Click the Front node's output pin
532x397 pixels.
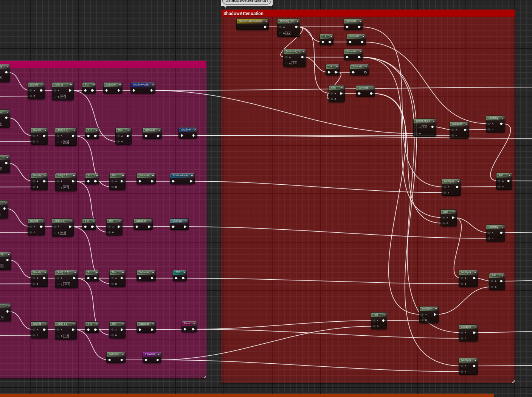coord(193,329)
